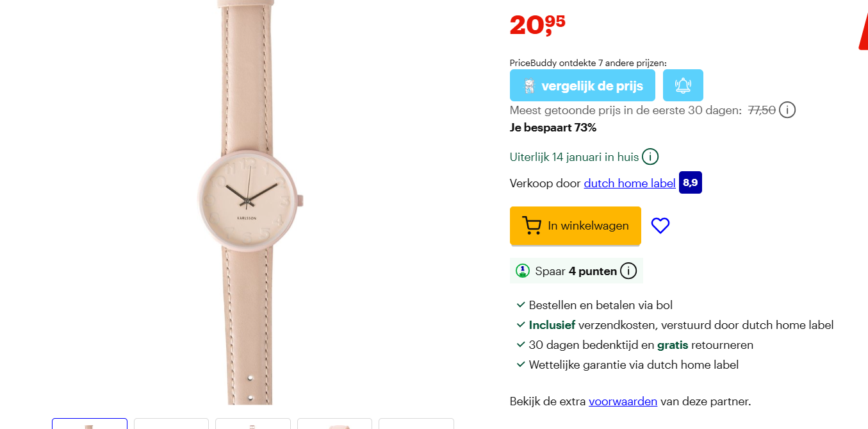Select the first highlighted product thumbnail
Image resolution: width=868 pixels, height=429 pixels.
[x=90, y=424]
